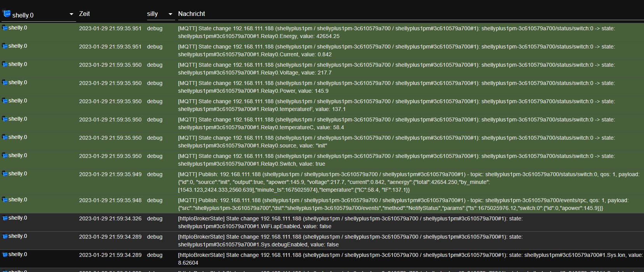
Task: Click shelly icon in Relay0.temperatureC row
Action: pyautogui.click(x=5, y=119)
